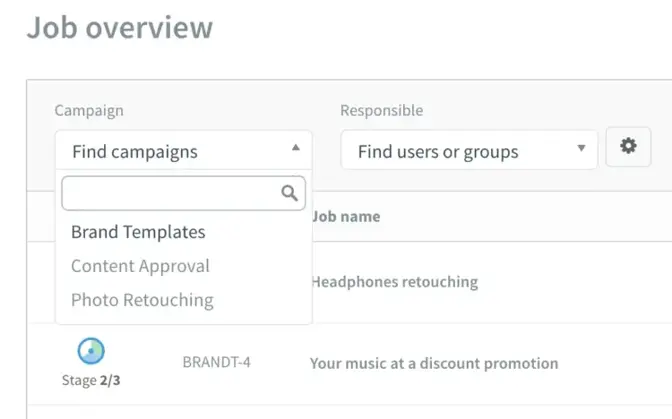
Task: Click the Campaign filter label
Action: [x=89, y=111]
